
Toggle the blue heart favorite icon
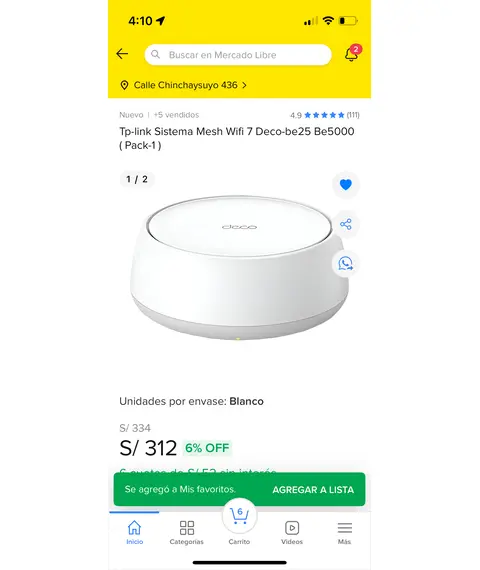(x=345, y=185)
